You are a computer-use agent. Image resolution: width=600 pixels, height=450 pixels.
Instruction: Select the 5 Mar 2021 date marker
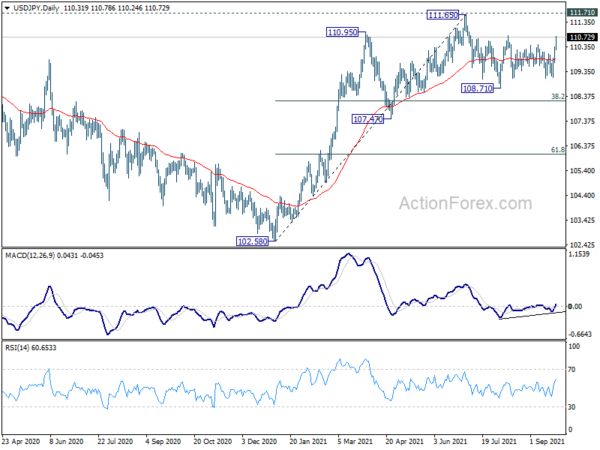355,441
